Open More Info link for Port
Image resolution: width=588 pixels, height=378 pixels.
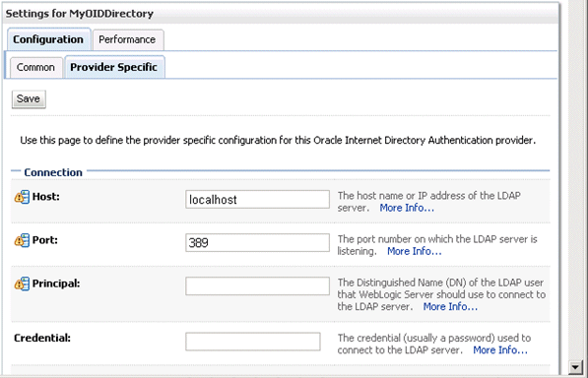415,251
